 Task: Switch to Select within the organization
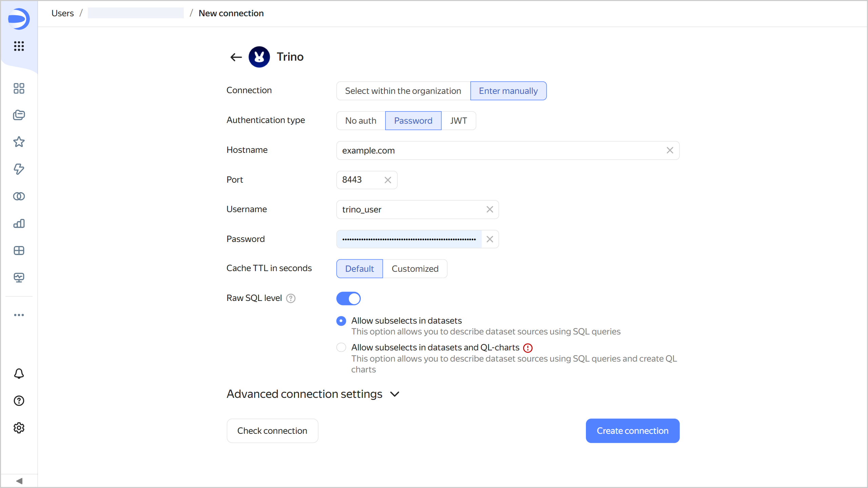click(403, 91)
